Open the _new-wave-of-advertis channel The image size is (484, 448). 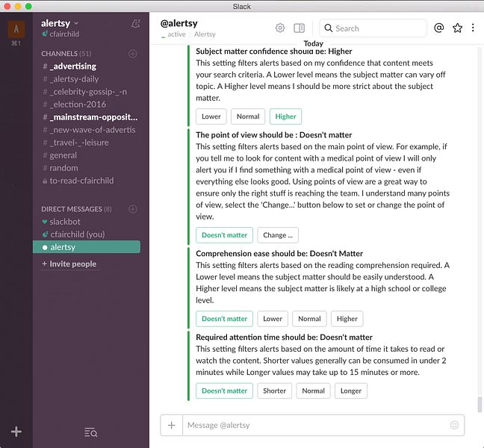pos(87,130)
